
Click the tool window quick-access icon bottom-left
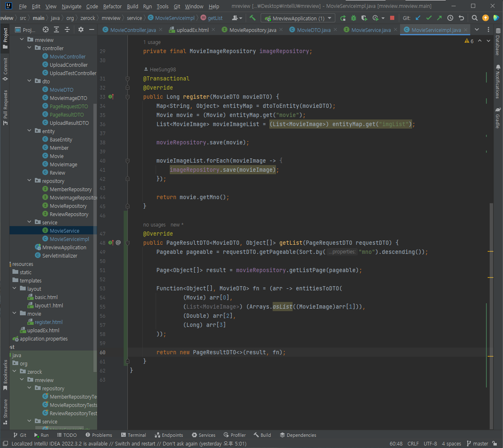coord(5,443)
